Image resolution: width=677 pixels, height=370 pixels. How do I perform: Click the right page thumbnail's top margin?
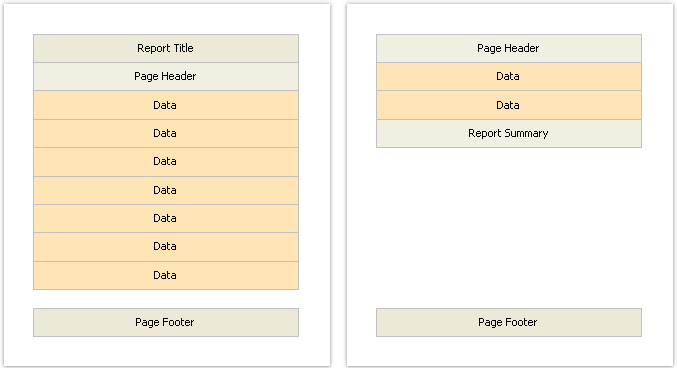pos(509,19)
